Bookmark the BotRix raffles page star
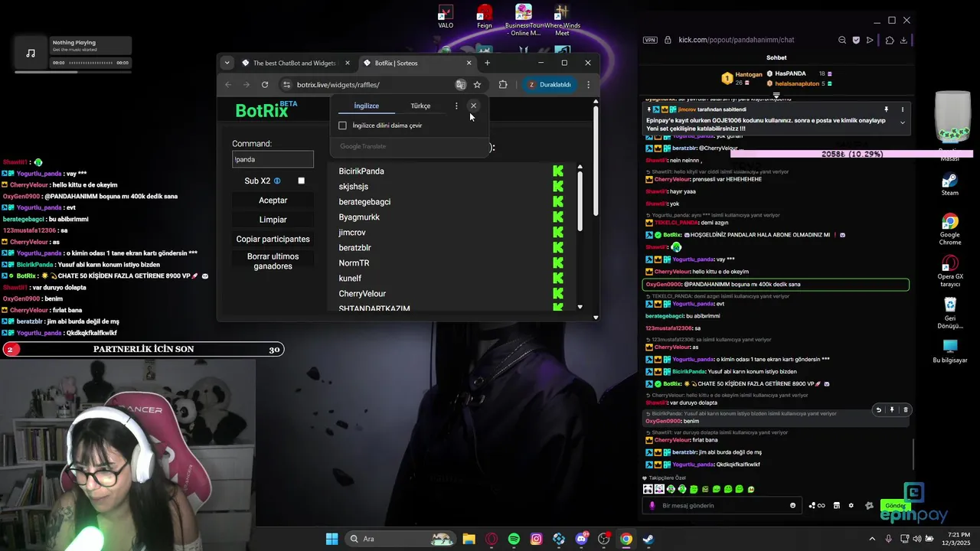 (477, 85)
